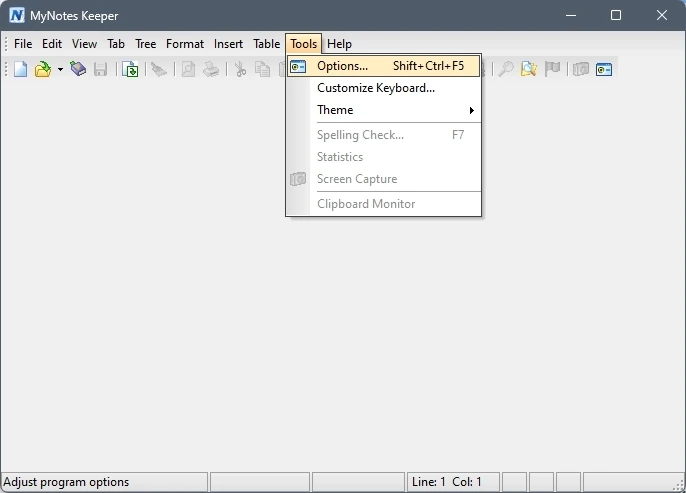This screenshot has width=686, height=493.
Task: Minimize the MyNotes Keeper window
Action: coord(570,15)
